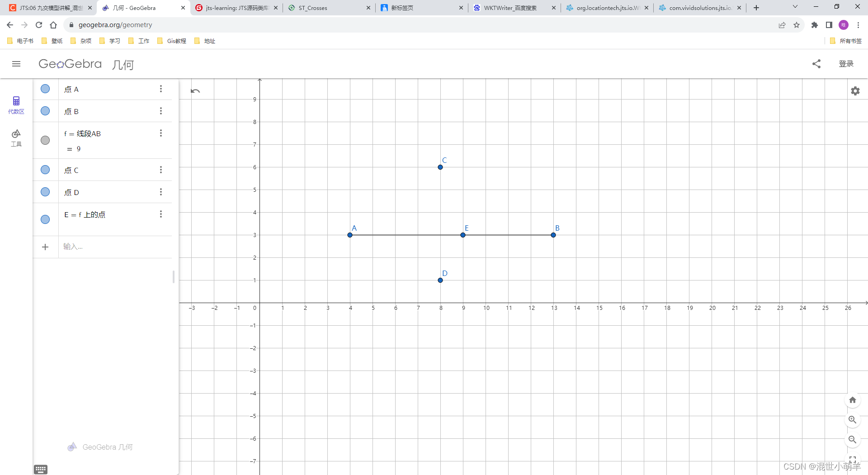868x475 pixels.
Task: Reload the GeoGebra page
Action: [x=39, y=25]
